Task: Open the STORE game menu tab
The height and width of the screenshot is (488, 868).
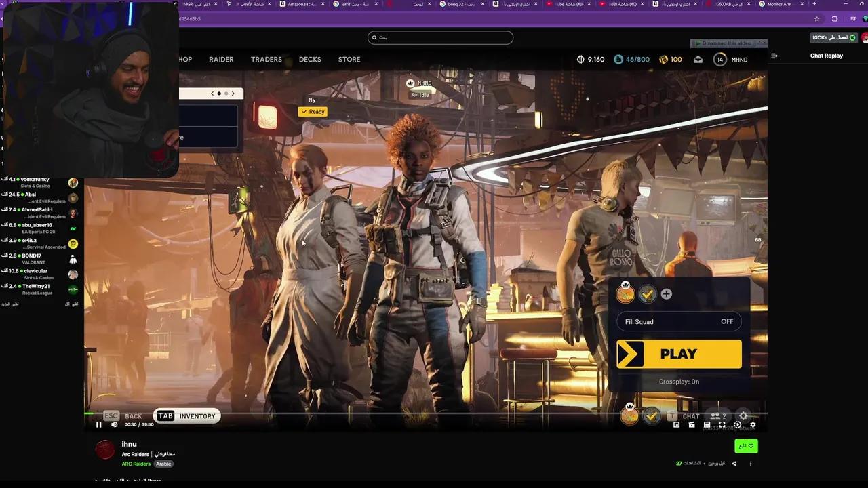Action: tap(349, 60)
